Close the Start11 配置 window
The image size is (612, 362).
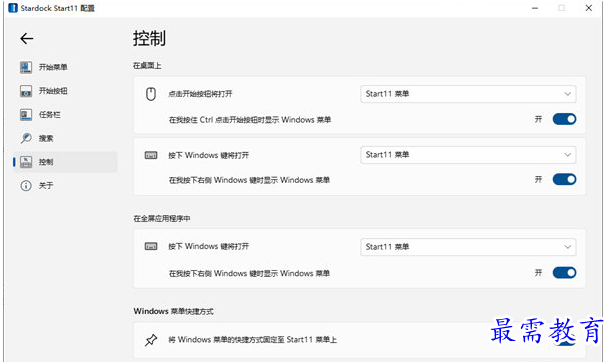tap(589, 8)
